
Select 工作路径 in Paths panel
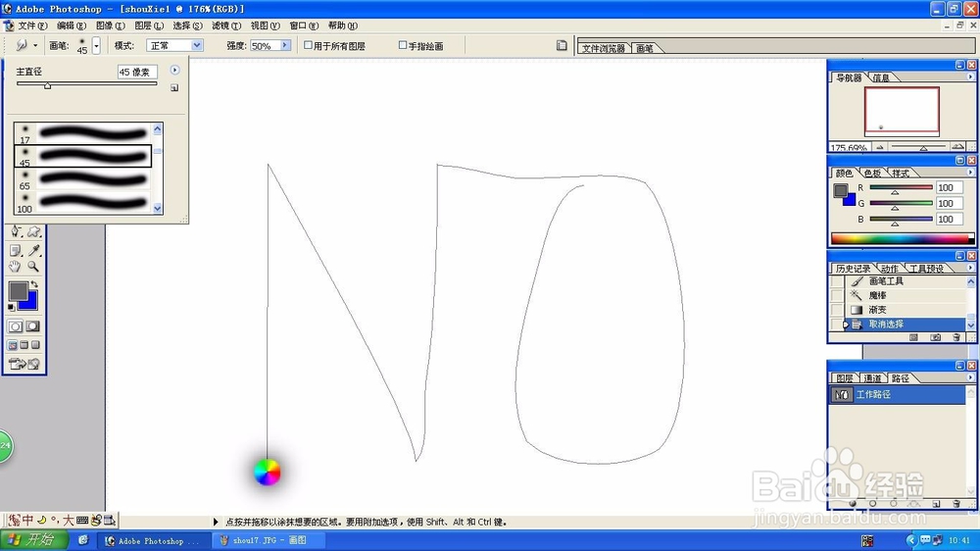[898, 395]
